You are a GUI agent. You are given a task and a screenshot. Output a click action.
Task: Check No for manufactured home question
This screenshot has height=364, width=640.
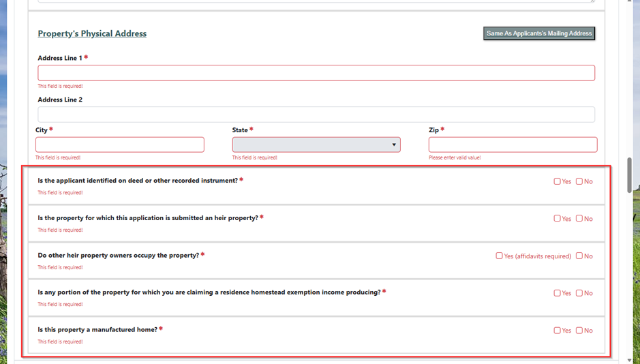pyautogui.click(x=579, y=331)
